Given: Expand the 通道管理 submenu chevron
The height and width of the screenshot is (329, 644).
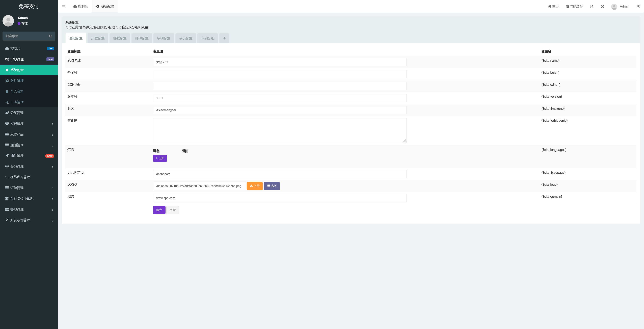Looking at the screenshot, I should pyautogui.click(x=52, y=146).
